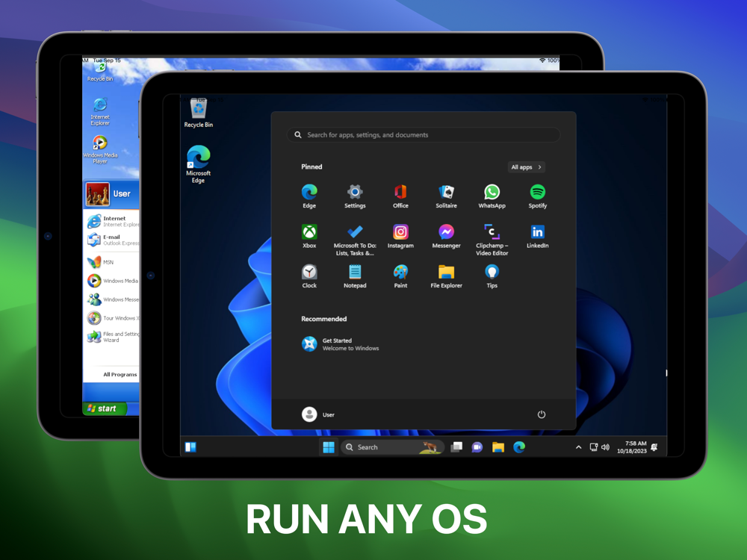747x560 pixels.
Task: Open Windows Media Player menu entry
Action: (113, 281)
